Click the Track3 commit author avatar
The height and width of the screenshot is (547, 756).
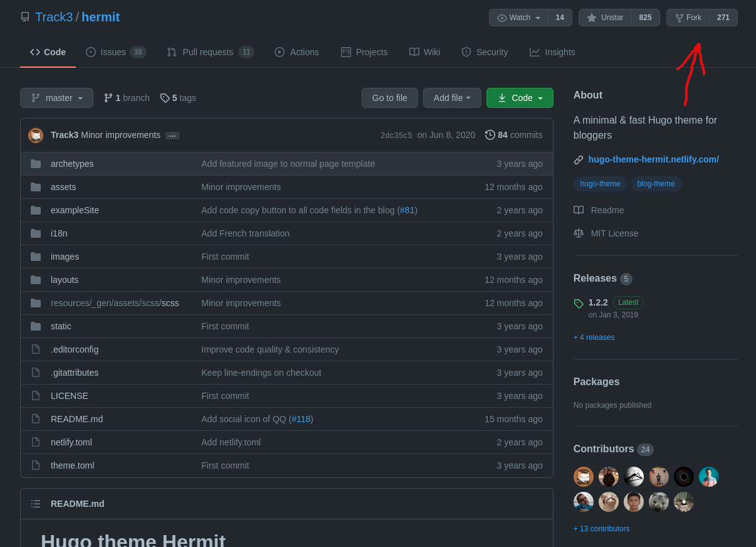pos(36,135)
